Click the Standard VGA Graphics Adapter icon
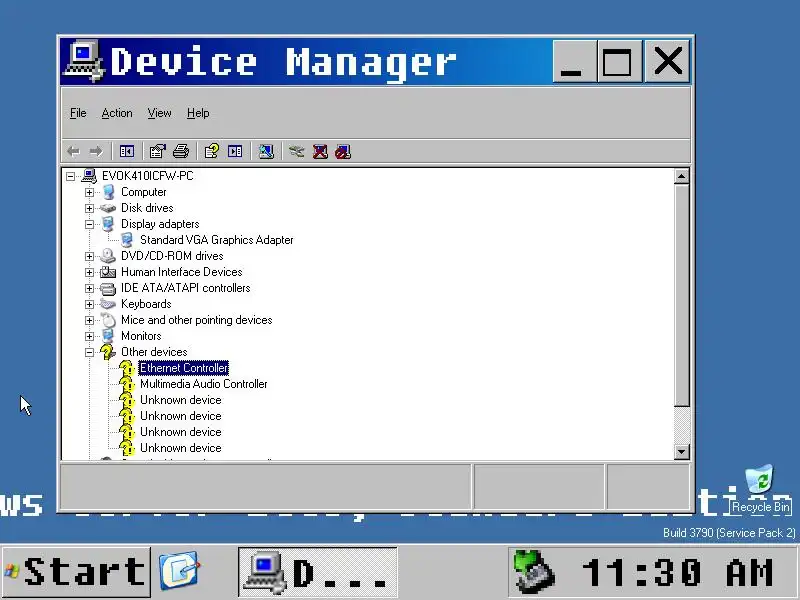This screenshot has width=800, height=600. (x=128, y=240)
